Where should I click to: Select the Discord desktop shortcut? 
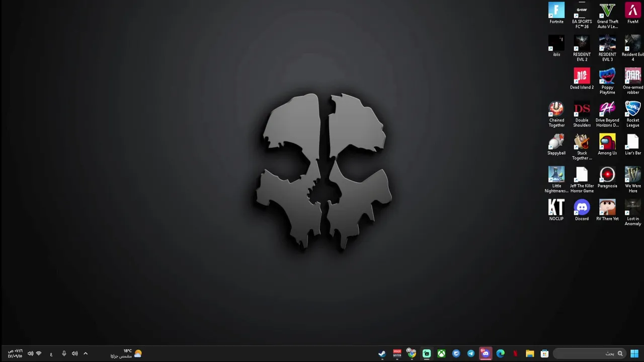[x=582, y=210]
